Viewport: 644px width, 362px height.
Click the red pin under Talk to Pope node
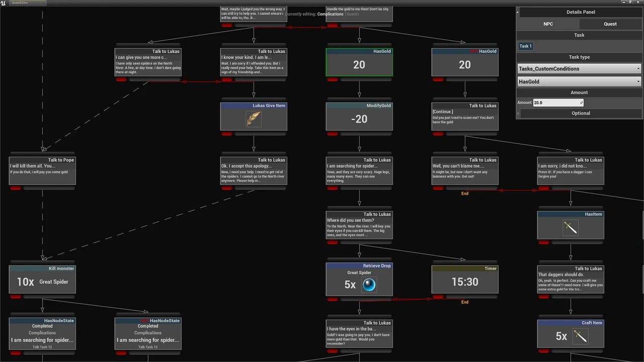pyautogui.click(x=15, y=188)
